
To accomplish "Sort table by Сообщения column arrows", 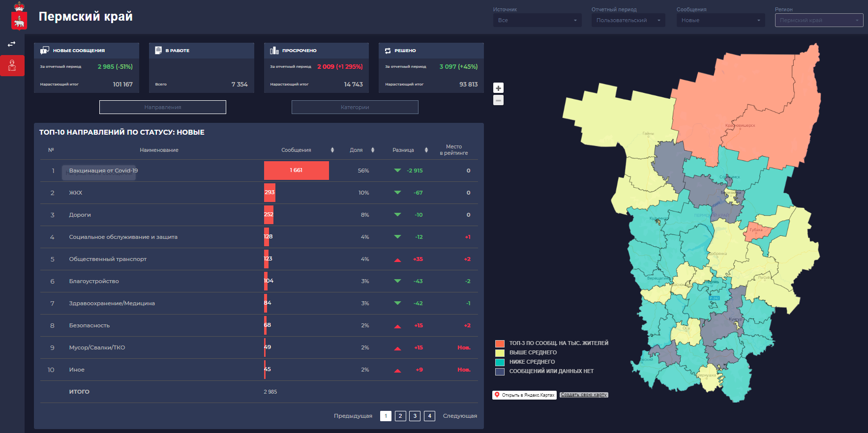I will point(332,150).
